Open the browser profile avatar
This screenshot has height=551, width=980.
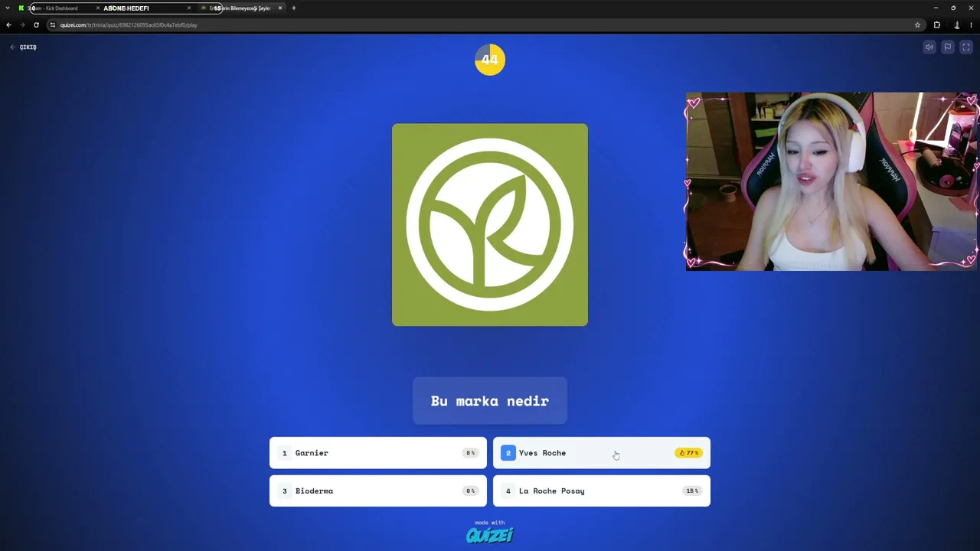pos(956,24)
